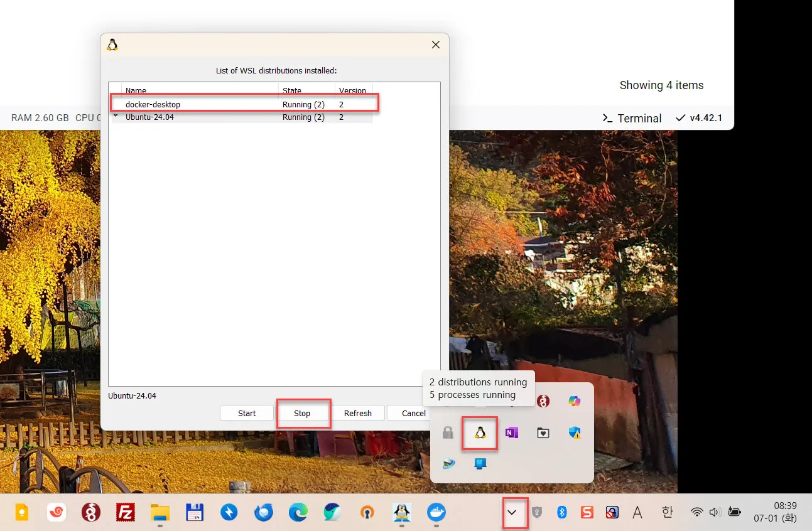Launch Docker Desktop from the taskbar
The height and width of the screenshot is (531, 812).
[x=436, y=512]
